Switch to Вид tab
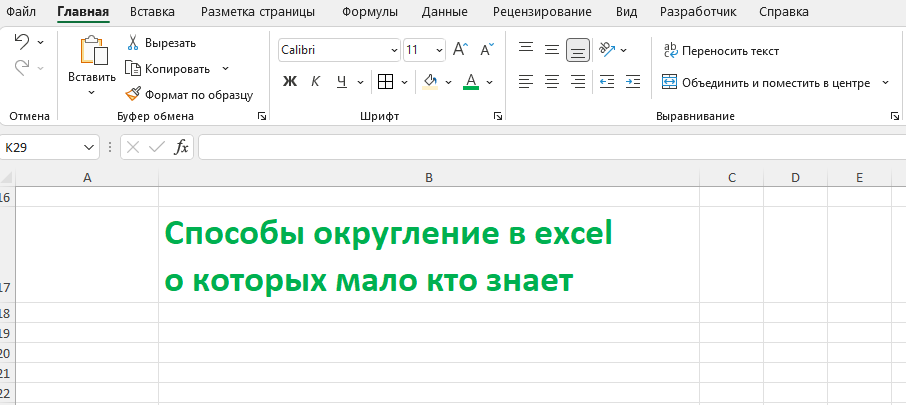The image size is (906, 405). [626, 12]
